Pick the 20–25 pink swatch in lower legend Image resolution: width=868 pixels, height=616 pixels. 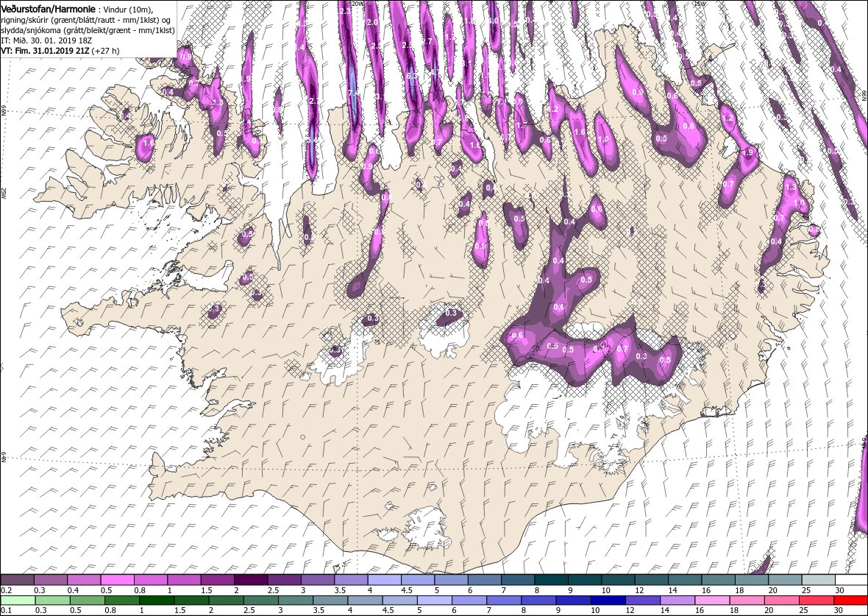tap(782, 601)
